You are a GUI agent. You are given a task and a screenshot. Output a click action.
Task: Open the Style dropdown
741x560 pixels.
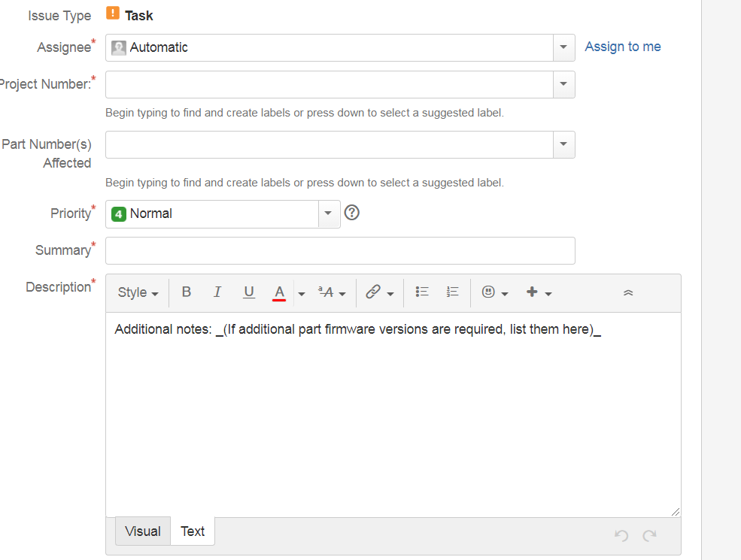138,292
